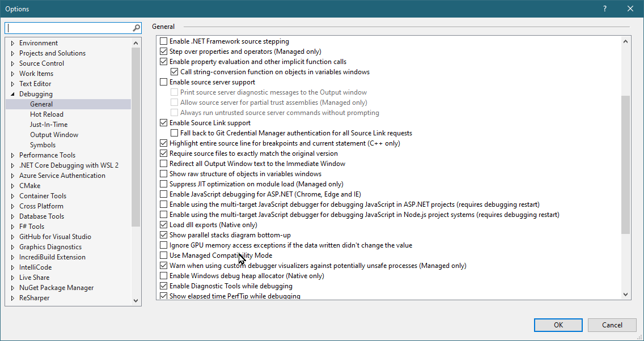
Task: Expand the Environment tree node
Action: [x=12, y=43]
